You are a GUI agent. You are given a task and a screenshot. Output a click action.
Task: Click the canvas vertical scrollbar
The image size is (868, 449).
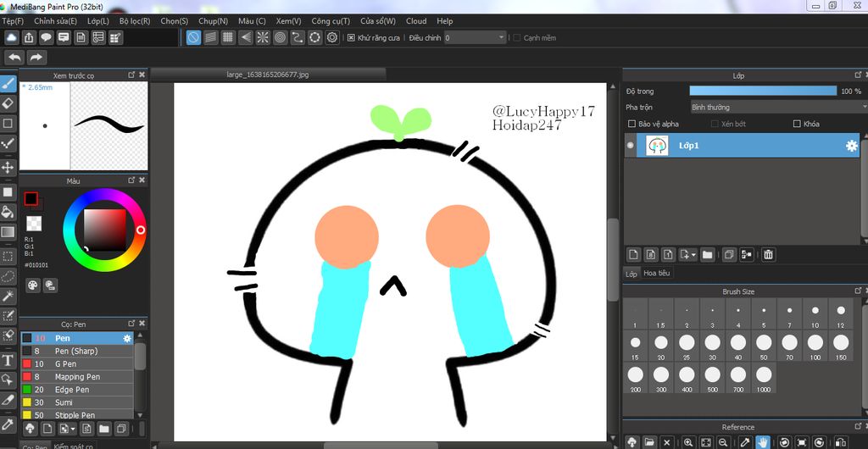click(x=612, y=260)
